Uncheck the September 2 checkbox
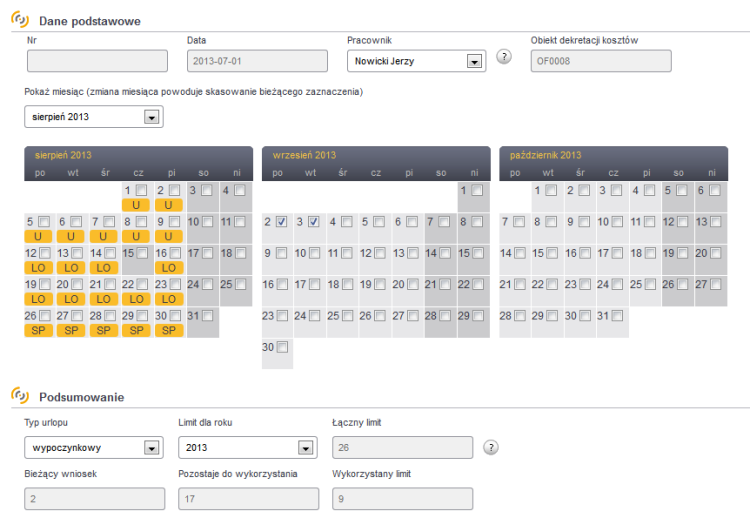The width and height of the screenshot is (750, 518). (282, 222)
